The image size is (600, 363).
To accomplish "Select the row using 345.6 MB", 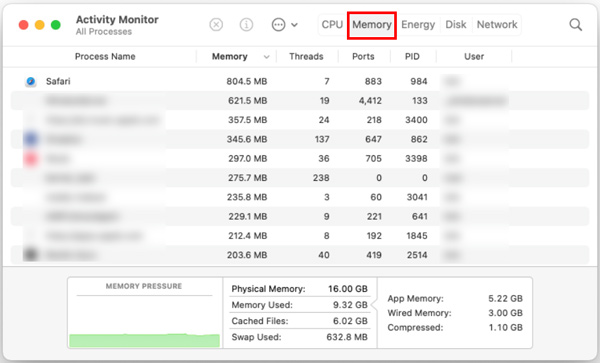I will tap(300, 139).
